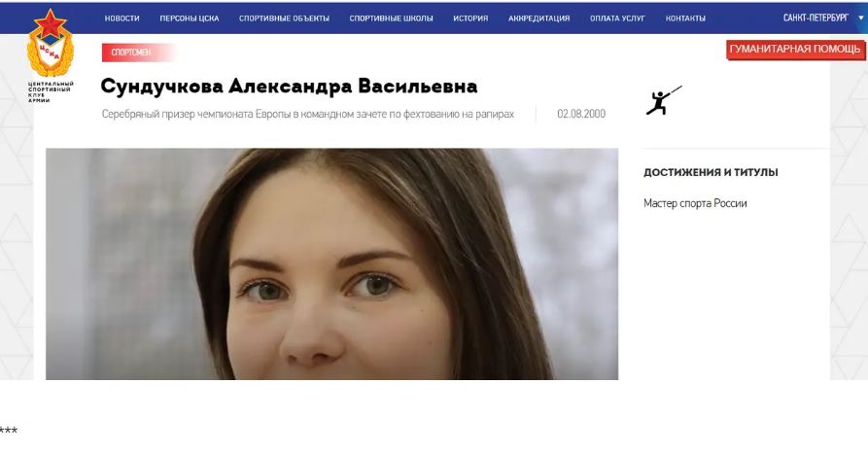Go to the Контакты page
The height and width of the screenshot is (454, 868).
[x=685, y=18]
